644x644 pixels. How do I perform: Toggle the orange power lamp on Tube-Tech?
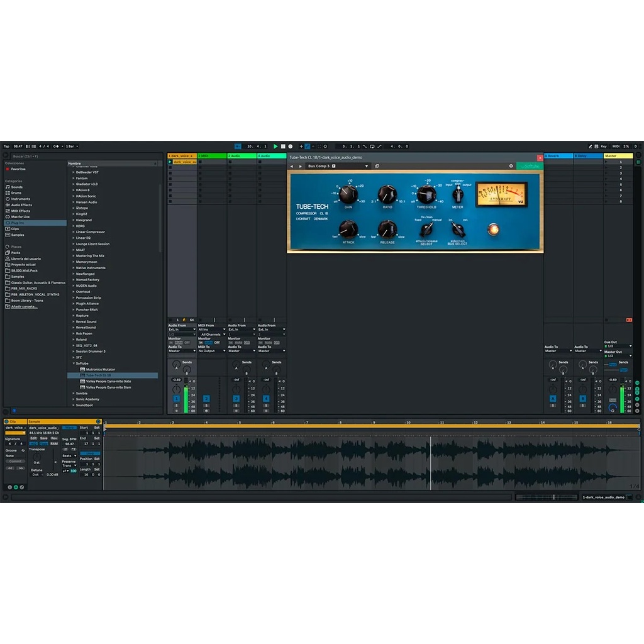[x=493, y=229]
